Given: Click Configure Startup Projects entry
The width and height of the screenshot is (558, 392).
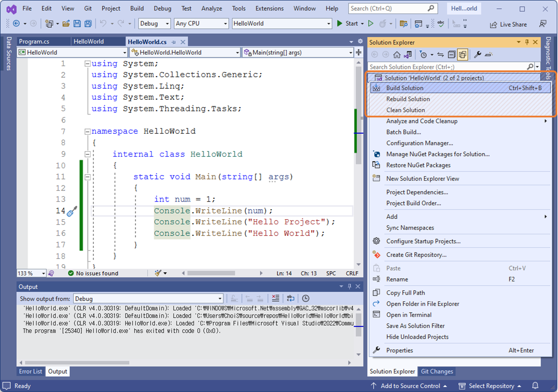Looking at the screenshot, I should click(460, 241).
